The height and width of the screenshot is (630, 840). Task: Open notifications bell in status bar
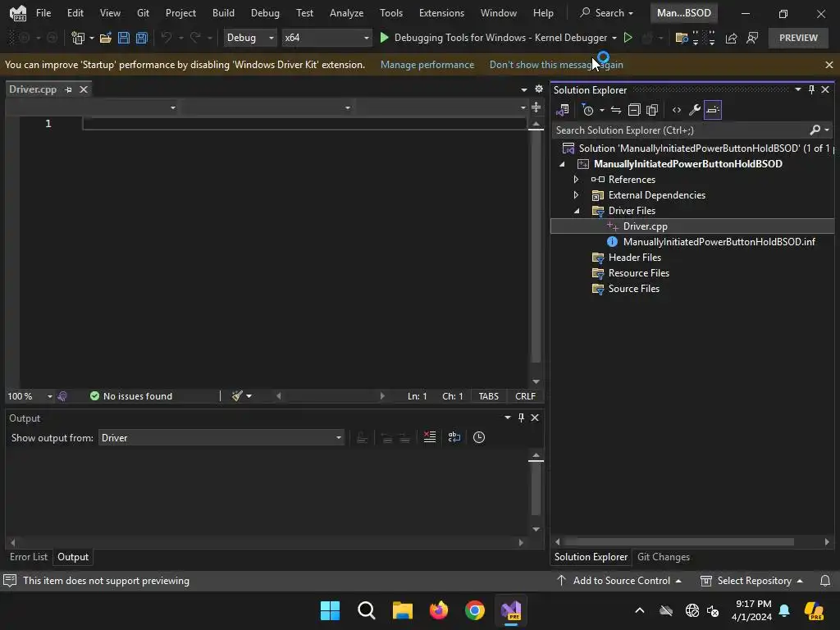(825, 580)
